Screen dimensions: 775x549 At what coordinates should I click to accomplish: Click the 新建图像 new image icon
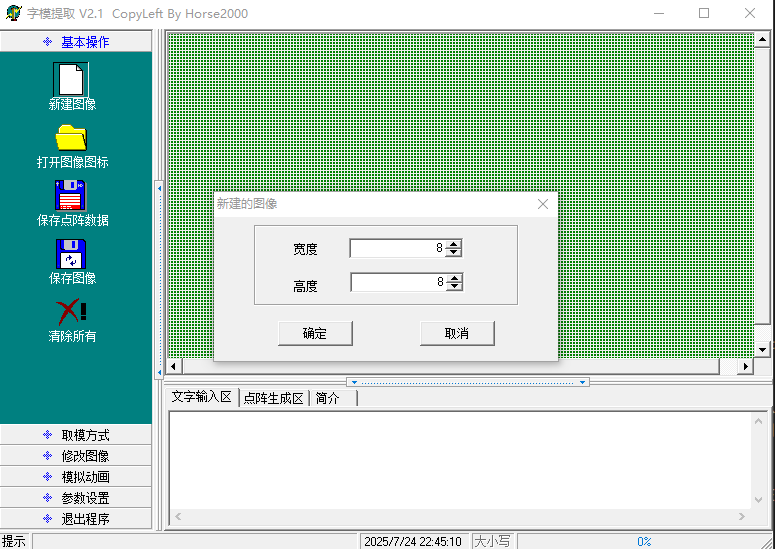[71, 79]
